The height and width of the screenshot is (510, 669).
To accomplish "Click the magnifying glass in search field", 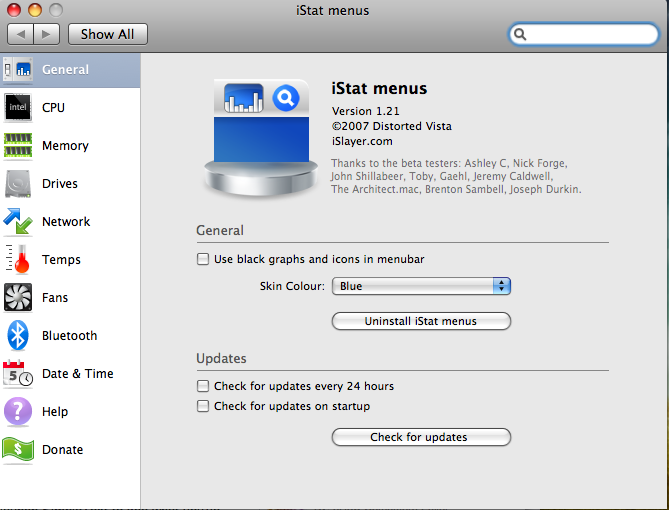I will 520,34.
